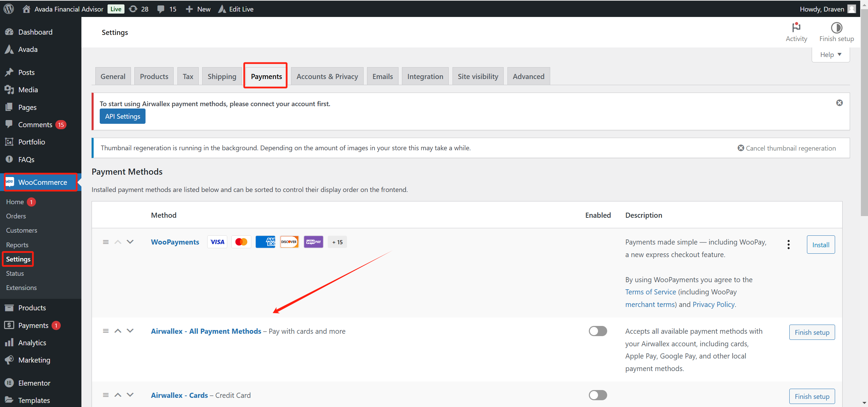868x407 pixels.
Task: Click the New item icon in admin bar
Action: tap(189, 9)
